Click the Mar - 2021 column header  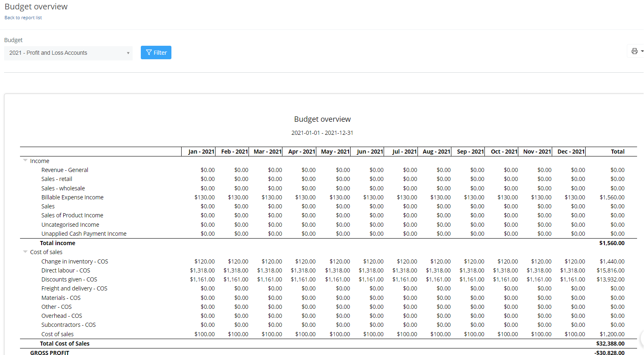coord(266,152)
